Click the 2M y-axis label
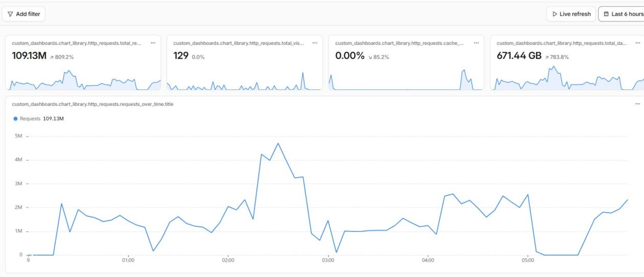 18,207
